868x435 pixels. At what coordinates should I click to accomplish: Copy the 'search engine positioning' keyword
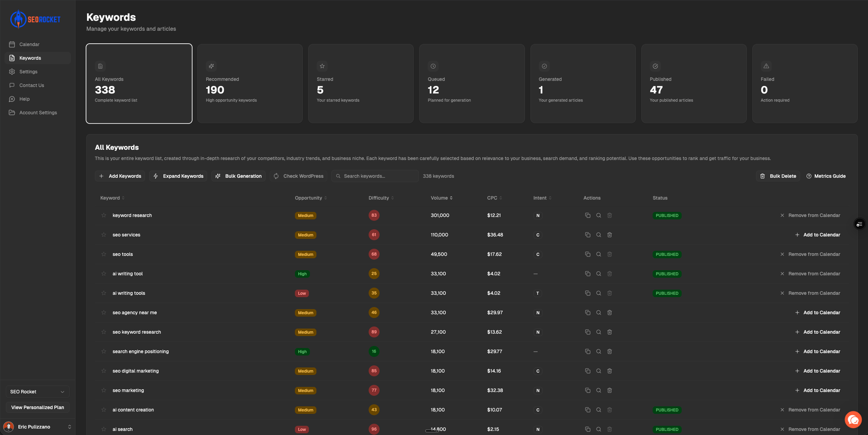click(x=587, y=351)
